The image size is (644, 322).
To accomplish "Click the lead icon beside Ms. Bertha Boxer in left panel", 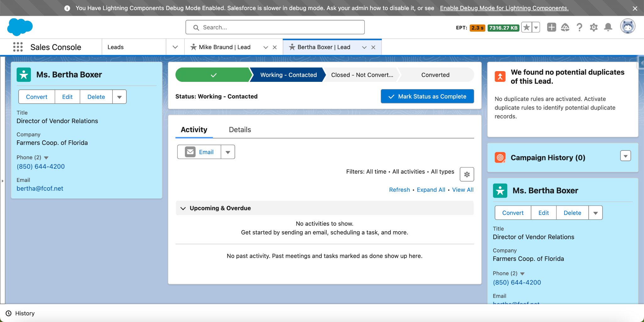I will 24,75.
